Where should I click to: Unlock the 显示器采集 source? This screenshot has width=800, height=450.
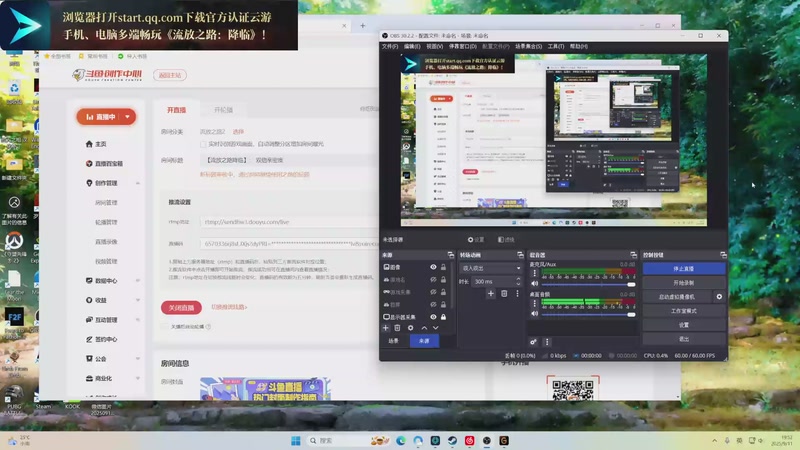tap(443, 317)
